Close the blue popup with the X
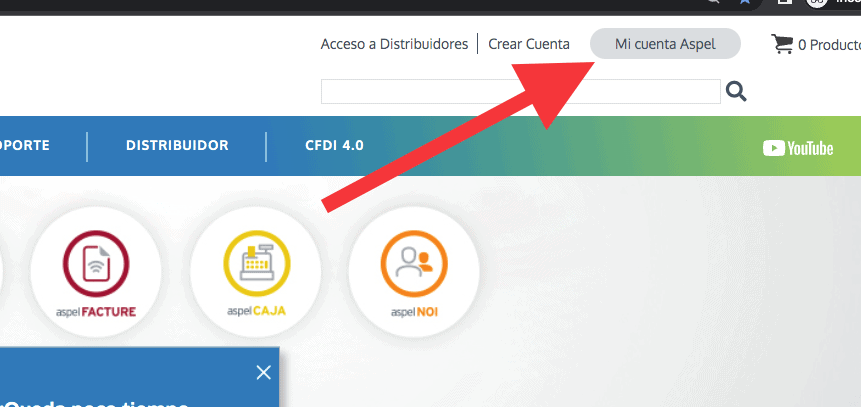The height and width of the screenshot is (407, 861). point(264,372)
